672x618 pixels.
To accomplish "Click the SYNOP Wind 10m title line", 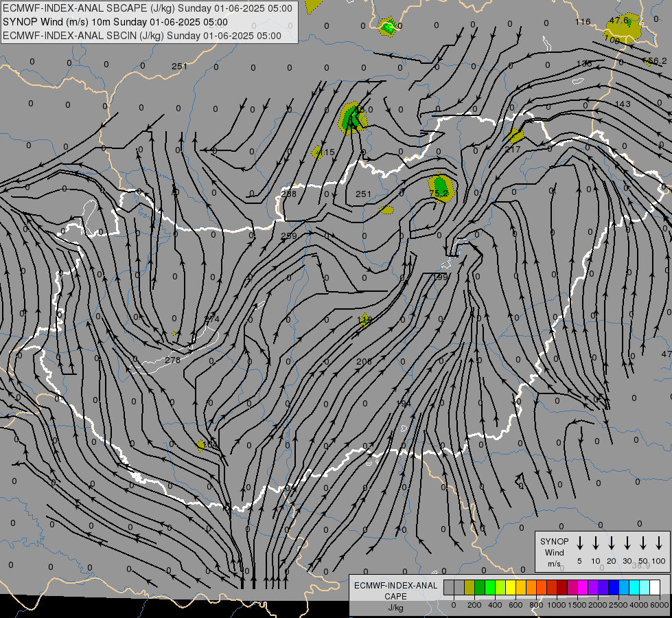I will [115, 22].
